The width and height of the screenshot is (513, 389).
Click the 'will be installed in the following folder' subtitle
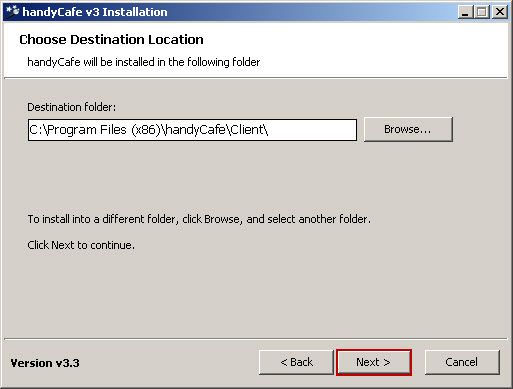coord(171,62)
